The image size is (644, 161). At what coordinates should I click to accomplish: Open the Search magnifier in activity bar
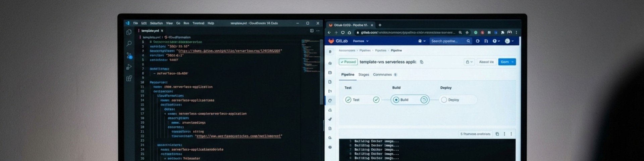click(x=129, y=44)
